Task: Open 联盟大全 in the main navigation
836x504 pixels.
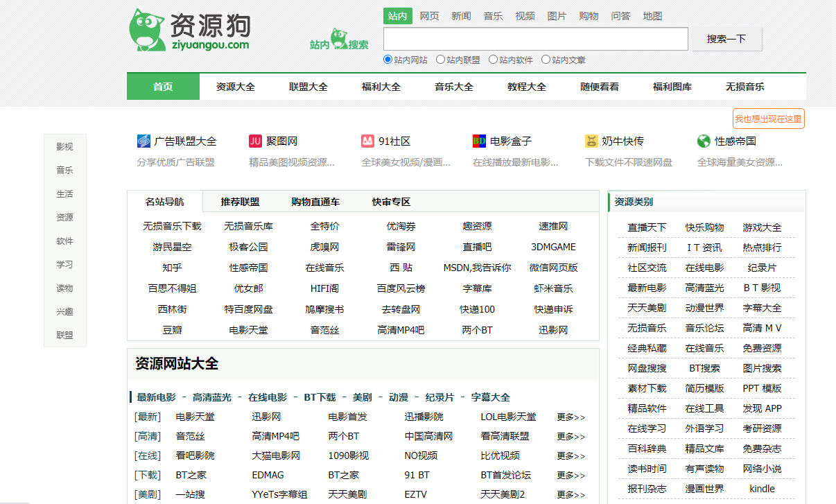Action: coord(308,87)
